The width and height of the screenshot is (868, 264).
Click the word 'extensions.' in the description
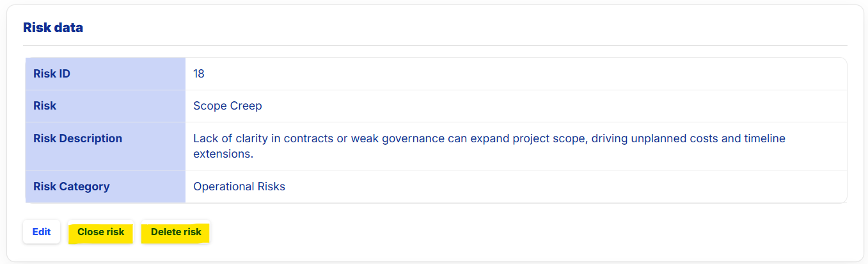point(223,154)
